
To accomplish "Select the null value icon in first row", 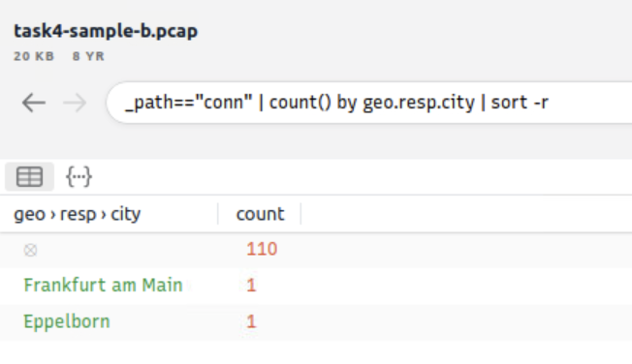I will click(x=30, y=250).
